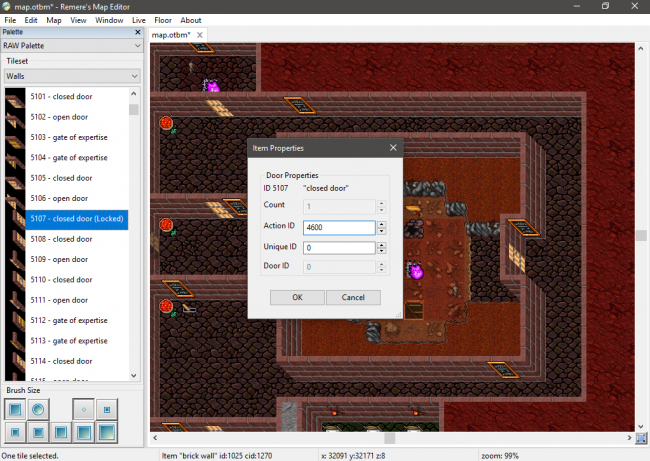Increase the Action ID spinner value
650x461 pixels.
381,224
